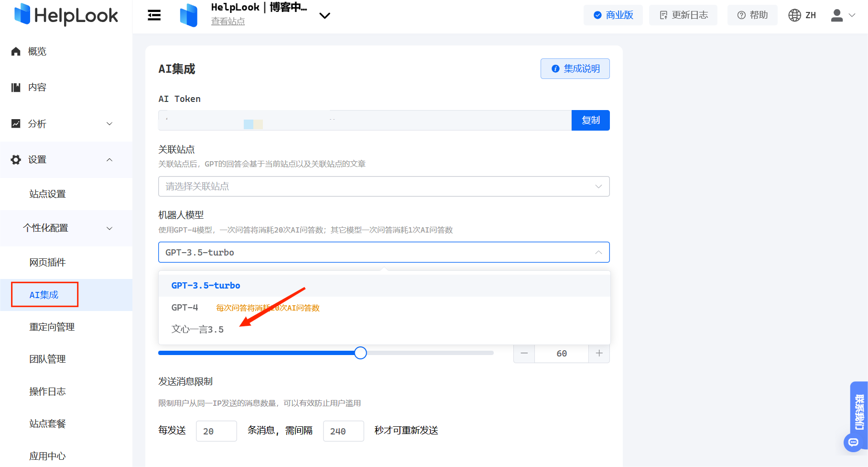Toggle the chevron next to 设置
This screenshot has height=467, width=868.
(x=109, y=160)
